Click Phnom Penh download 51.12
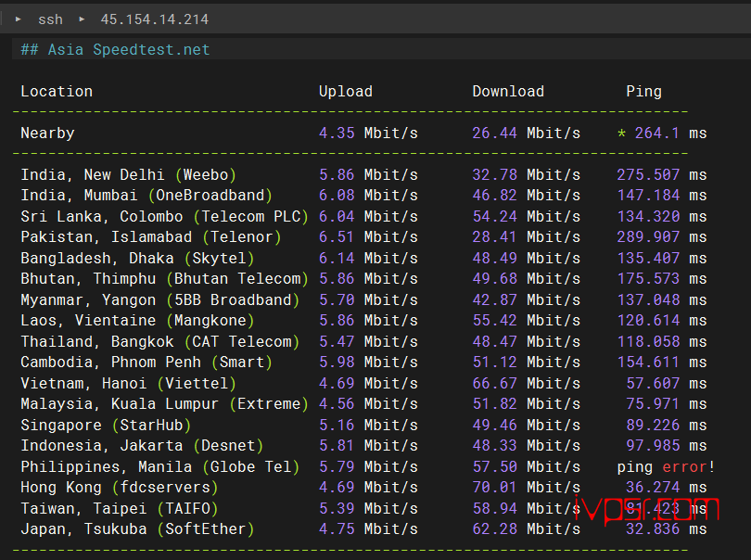The image size is (751, 560). tap(495, 362)
